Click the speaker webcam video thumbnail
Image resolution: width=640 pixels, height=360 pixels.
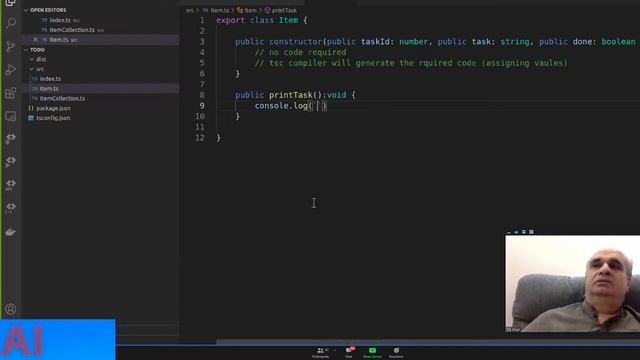click(573, 283)
